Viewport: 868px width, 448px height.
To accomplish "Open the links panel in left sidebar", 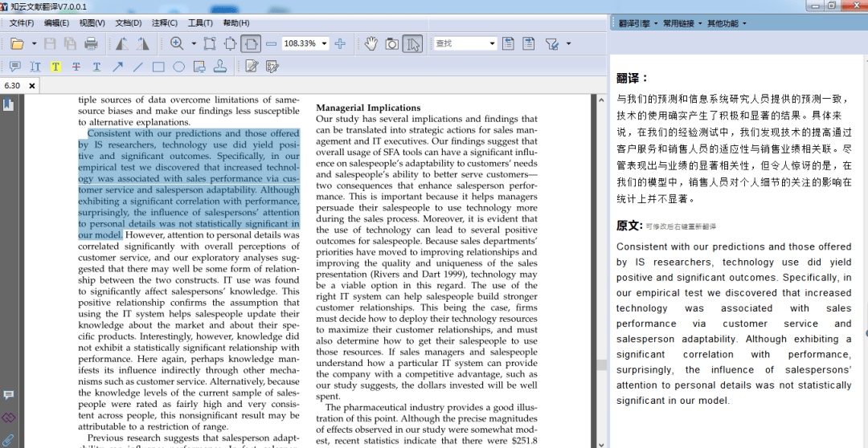I will pyautogui.click(x=8, y=417).
